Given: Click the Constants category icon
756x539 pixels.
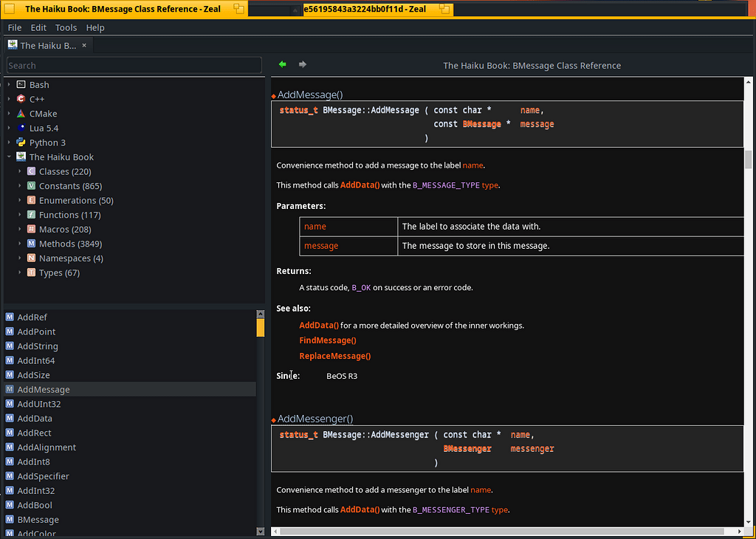Looking at the screenshot, I should pos(31,185).
